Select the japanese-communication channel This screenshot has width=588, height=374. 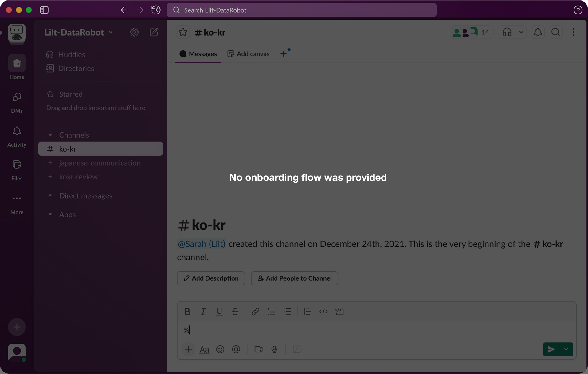(100, 163)
